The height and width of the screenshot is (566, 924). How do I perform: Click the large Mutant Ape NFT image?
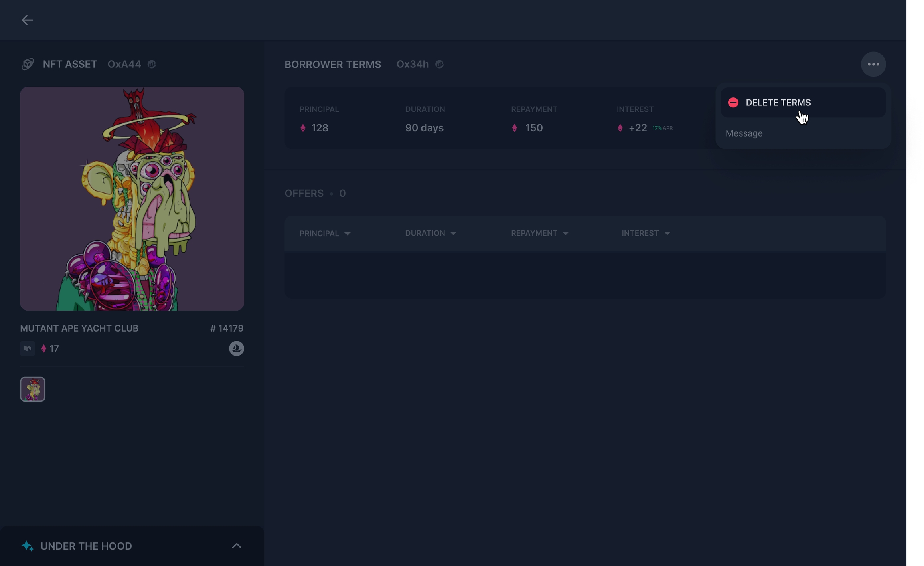(132, 199)
